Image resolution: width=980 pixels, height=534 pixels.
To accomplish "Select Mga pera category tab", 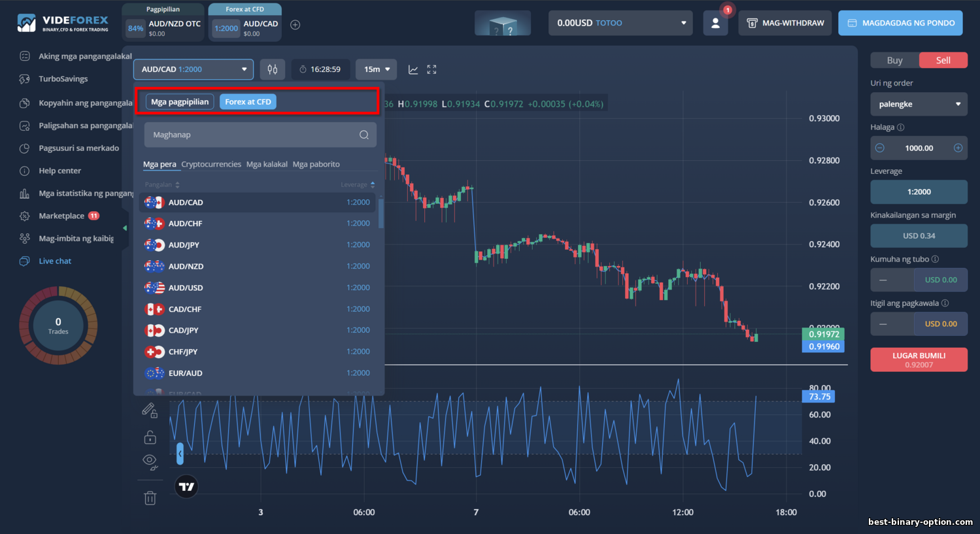I will pos(160,165).
